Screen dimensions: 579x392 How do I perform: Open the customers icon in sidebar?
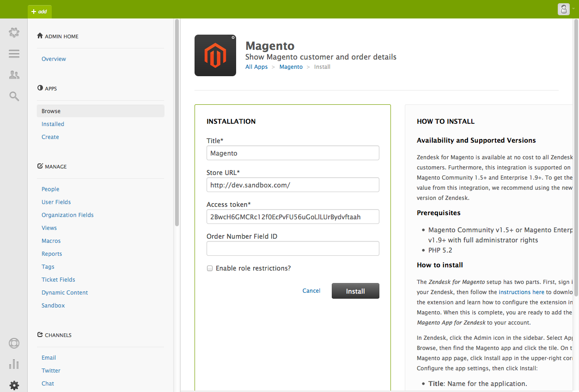(x=14, y=75)
